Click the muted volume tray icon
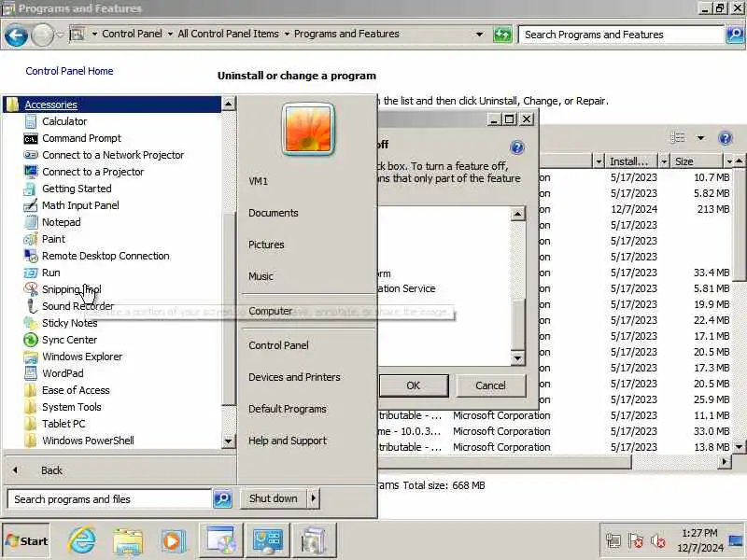Viewport: 747px width, 560px height. 658,541
